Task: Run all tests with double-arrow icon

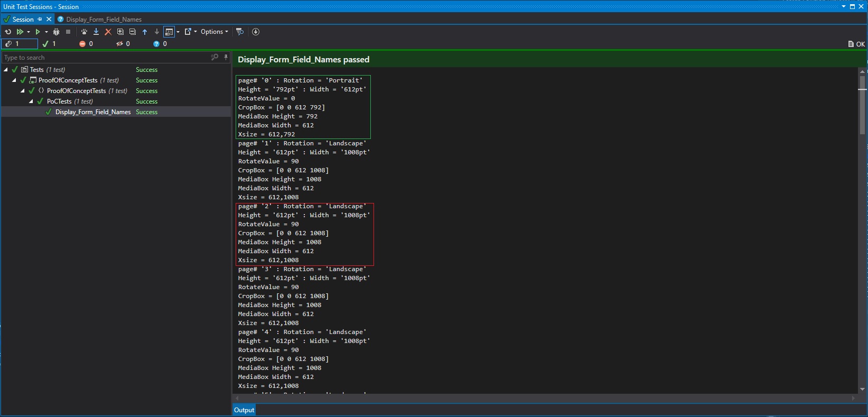Action: tap(20, 32)
